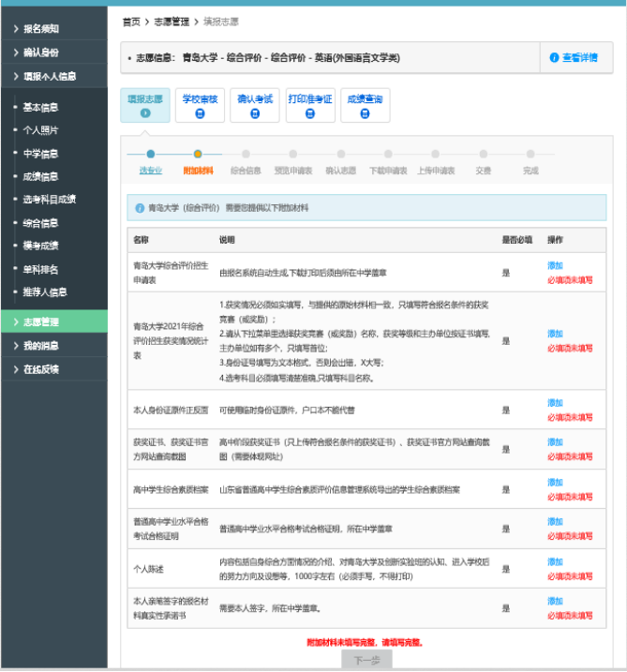Click the icon below 确认考试 tab label
The width and height of the screenshot is (627, 672).
(254, 113)
